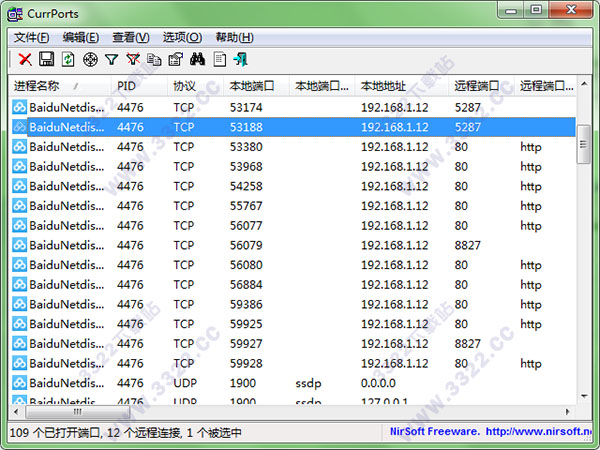
Task: Select the row with local port 59927
Action: pyautogui.click(x=293, y=344)
